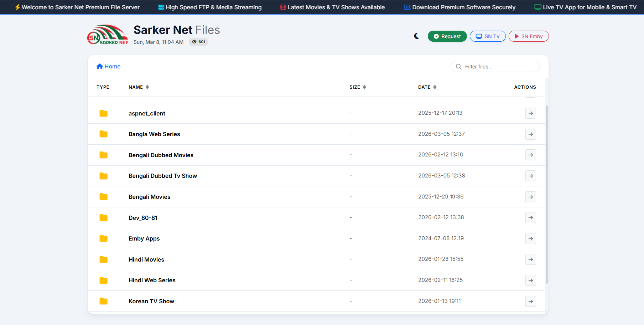Viewport: 644px width, 325px height.
Task: Click 'Live TV App for Mobile & Smart TV' text
Action: click(x=590, y=7)
